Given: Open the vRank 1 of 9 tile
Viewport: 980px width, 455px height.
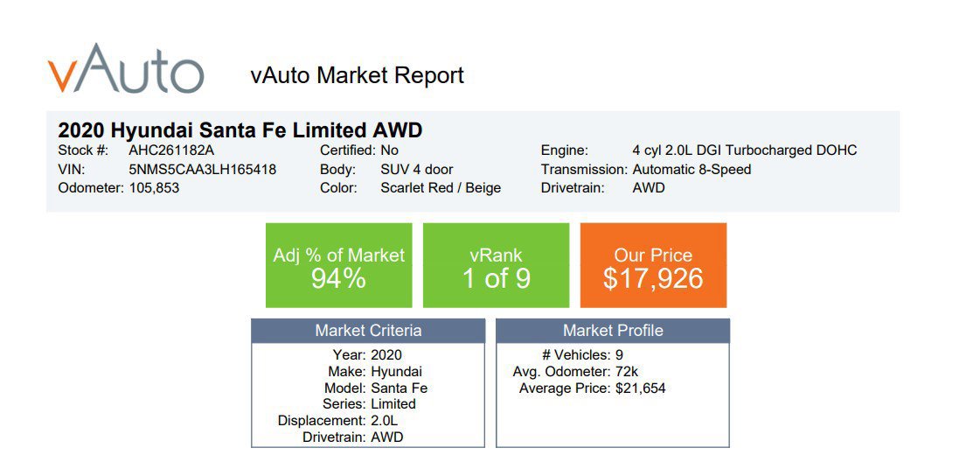Looking at the screenshot, I should [x=496, y=265].
